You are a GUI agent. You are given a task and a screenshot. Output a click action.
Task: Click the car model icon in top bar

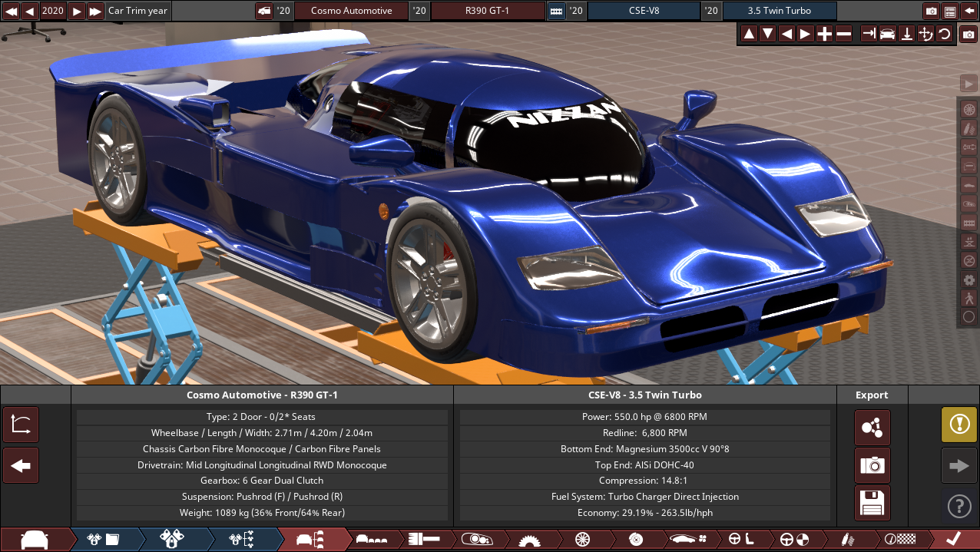(263, 11)
